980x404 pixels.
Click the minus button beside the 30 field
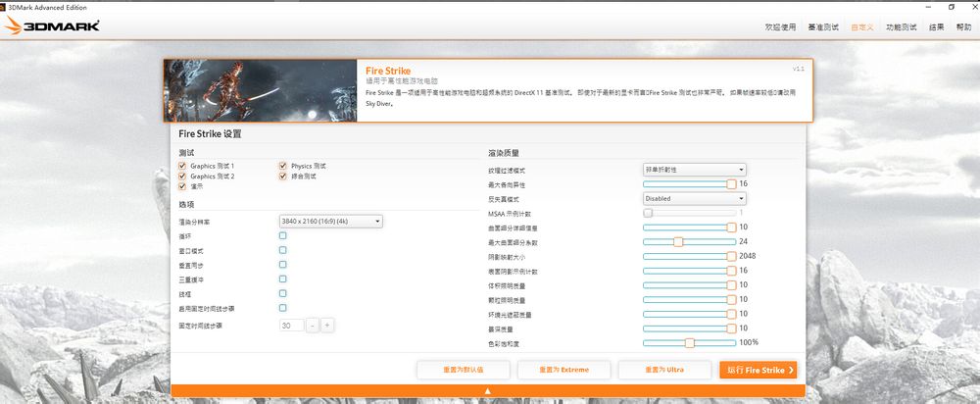click(313, 326)
